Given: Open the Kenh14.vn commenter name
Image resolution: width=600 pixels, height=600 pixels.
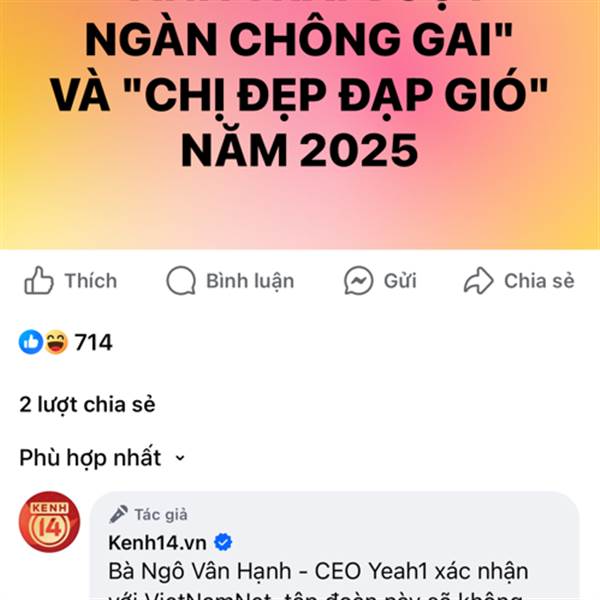Looking at the screenshot, I should (x=157, y=543).
